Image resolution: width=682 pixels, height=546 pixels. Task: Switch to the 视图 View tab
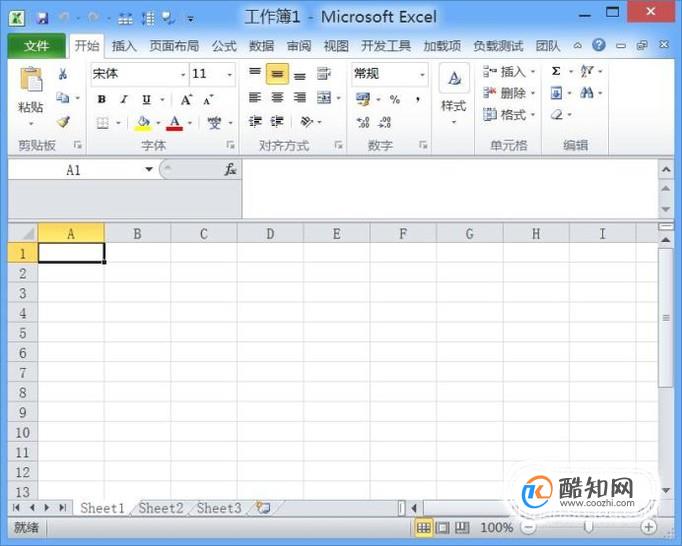coord(336,46)
